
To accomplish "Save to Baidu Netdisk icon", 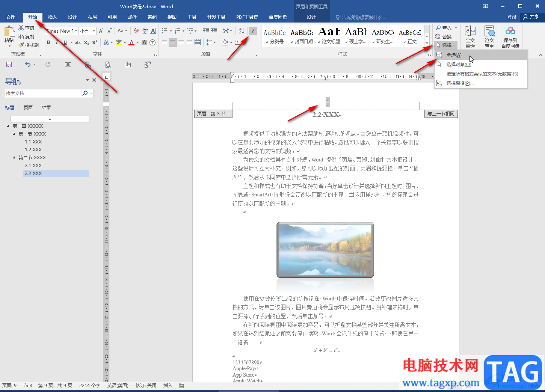I will point(510,37).
